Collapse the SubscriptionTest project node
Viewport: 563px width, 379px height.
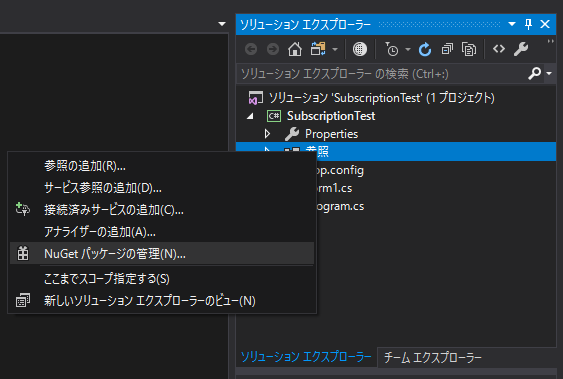[250, 116]
